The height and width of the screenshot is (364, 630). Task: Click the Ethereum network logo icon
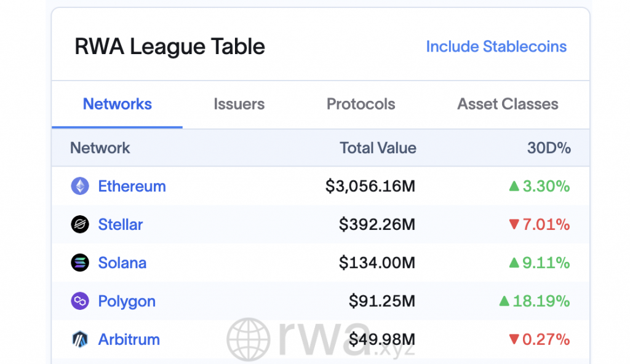[80, 186]
